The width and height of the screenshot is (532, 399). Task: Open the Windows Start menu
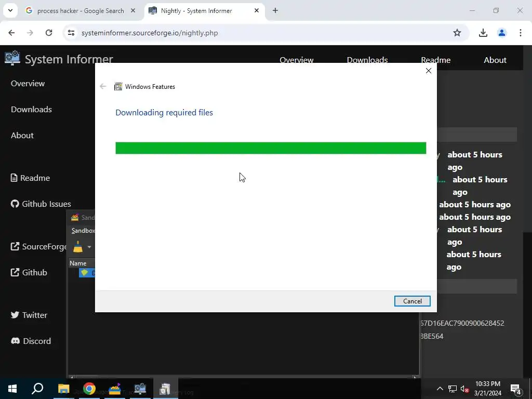[x=12, y=389]
